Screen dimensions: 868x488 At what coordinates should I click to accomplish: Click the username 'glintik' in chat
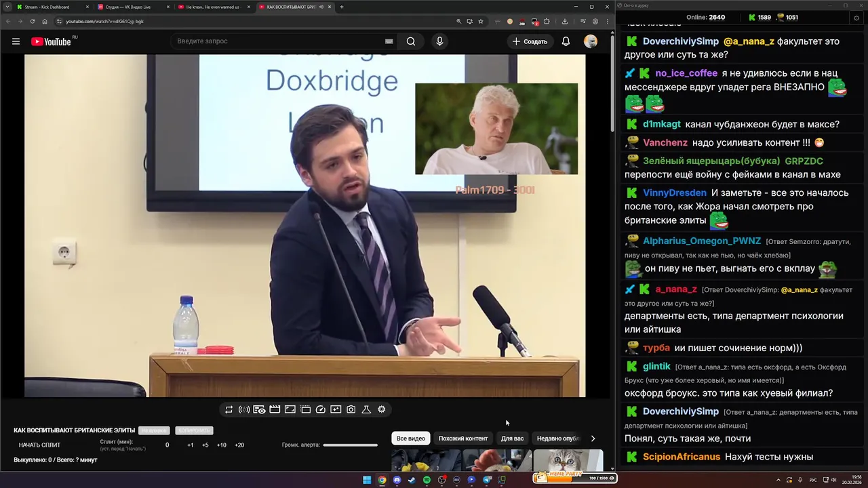tap(656, 366)
